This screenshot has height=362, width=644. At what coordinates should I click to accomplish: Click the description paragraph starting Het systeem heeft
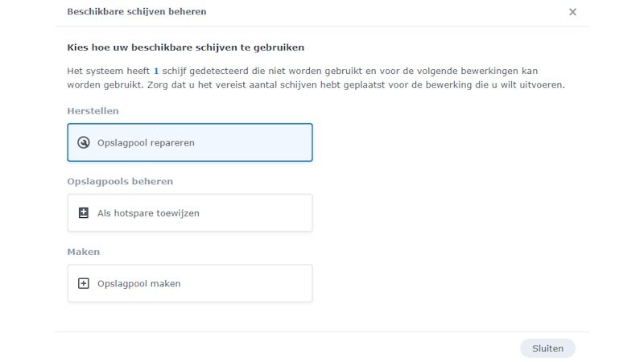click(x=316, y=78)
